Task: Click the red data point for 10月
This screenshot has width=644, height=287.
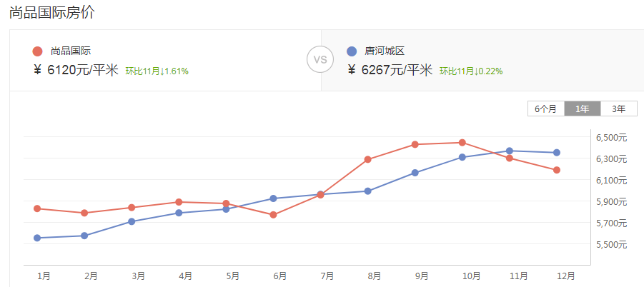Action: (x=462, y=143)
